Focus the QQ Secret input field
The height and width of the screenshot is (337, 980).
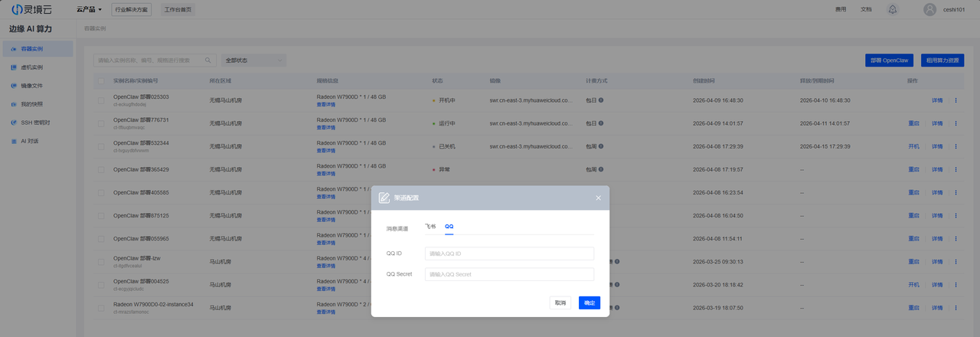(x=509, y=274)
